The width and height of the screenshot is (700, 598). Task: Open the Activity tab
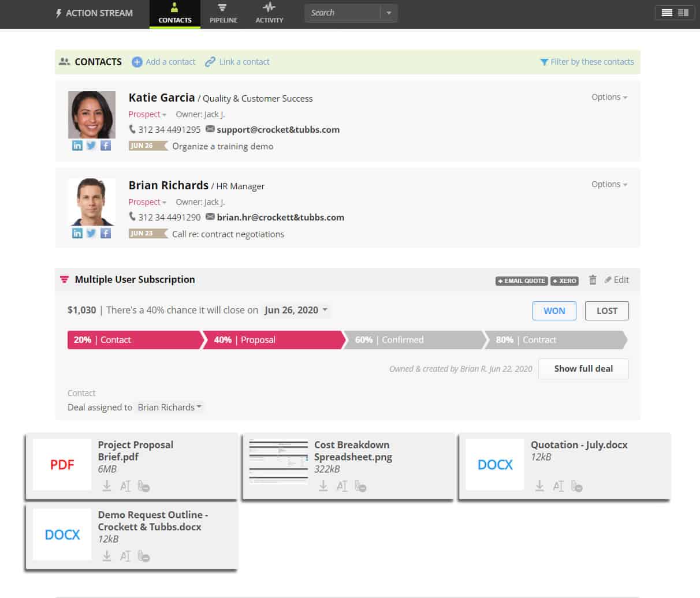269,14
